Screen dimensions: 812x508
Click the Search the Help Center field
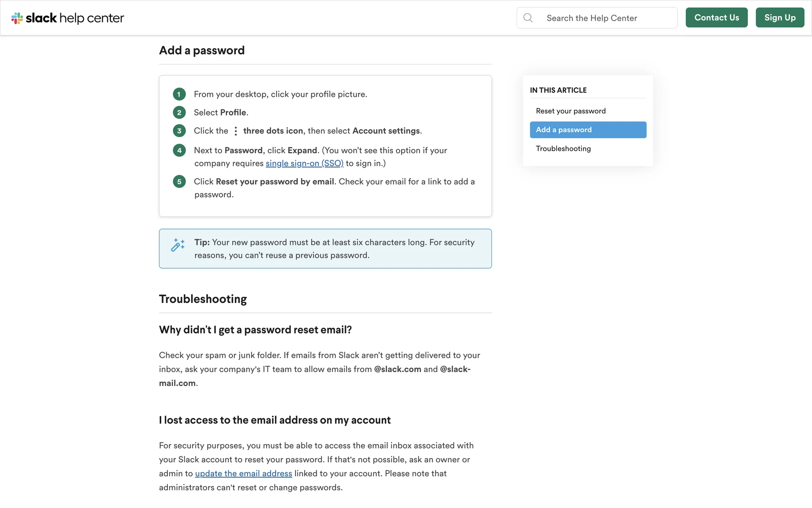point(605,18)
